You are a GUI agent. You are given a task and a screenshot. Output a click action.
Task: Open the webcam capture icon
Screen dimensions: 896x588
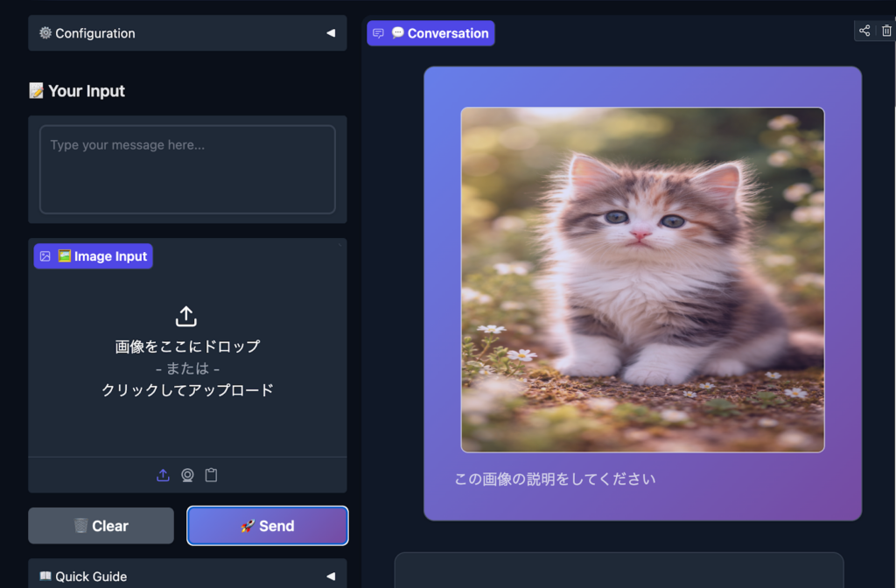[x=187, y=474]
